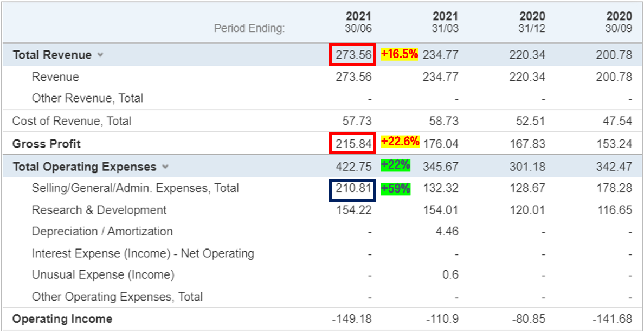This screenshot has width=644, height=332.
Task: Select Operating Income value -80.85
Action: coord(529,319)
